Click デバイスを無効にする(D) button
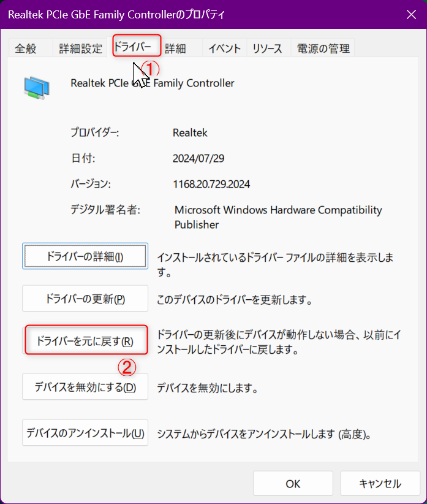 coord(85,387)
